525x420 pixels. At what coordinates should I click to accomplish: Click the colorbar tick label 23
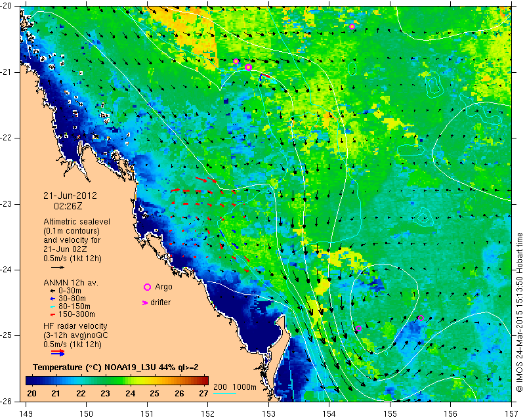[x=105, y=393]
